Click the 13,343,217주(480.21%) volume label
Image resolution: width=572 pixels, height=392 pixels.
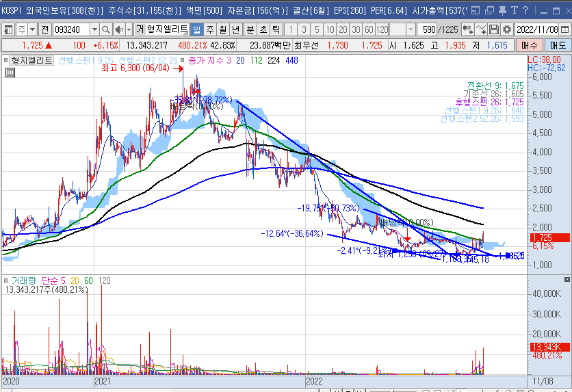tap(47, 289)
